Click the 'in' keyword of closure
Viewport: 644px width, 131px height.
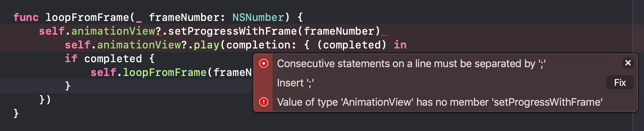(400, 45)
